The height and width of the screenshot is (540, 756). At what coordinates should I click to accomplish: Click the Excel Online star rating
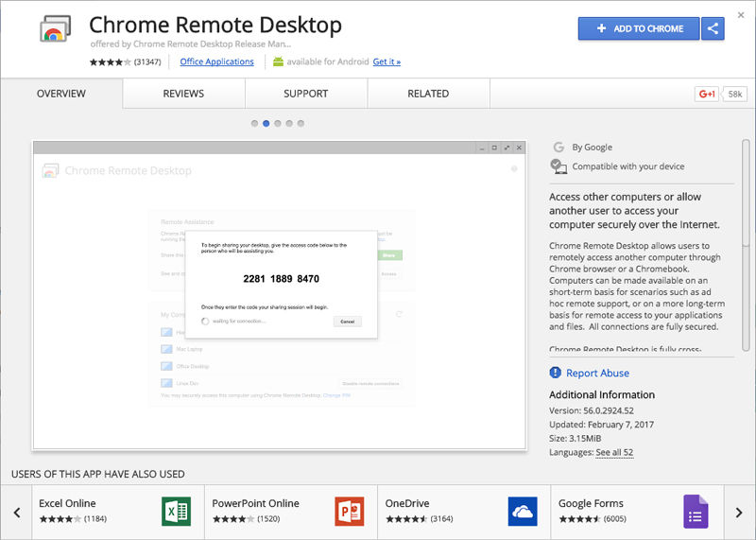(x=60, y=519)
